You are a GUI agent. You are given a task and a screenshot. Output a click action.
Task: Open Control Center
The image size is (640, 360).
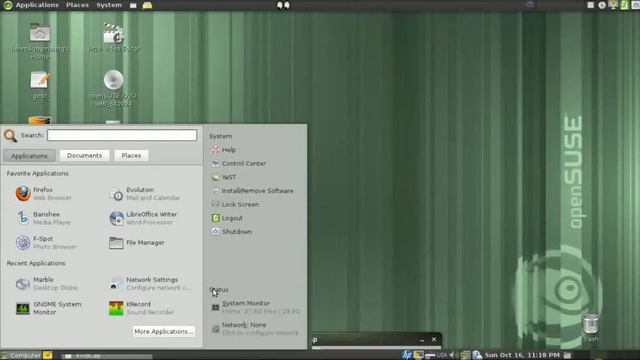click(238, 163)
